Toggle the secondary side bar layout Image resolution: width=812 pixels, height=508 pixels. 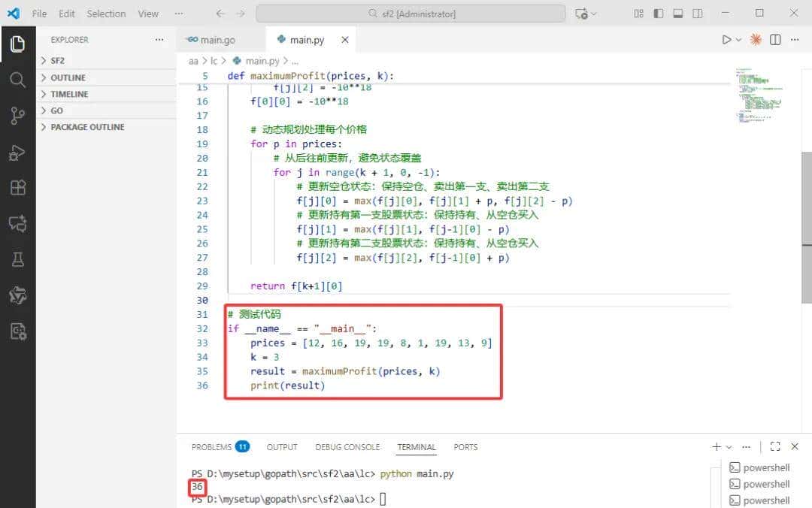pos(698,14)
